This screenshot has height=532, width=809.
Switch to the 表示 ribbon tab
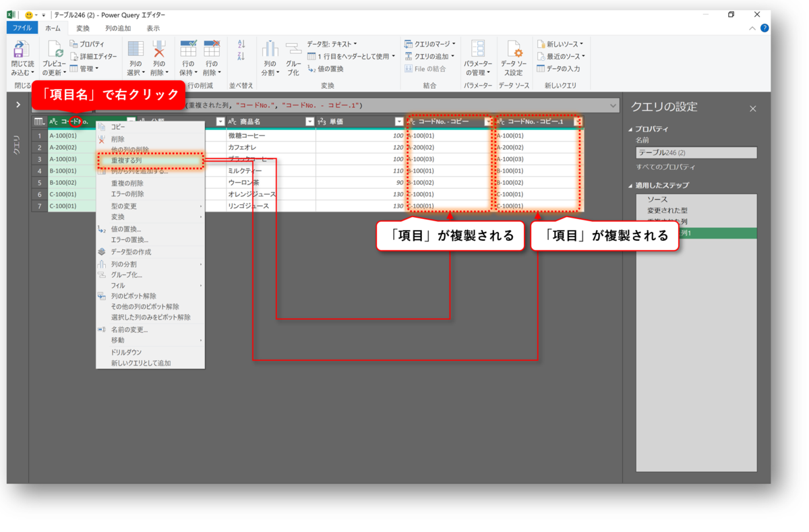[x=153, y=28]
